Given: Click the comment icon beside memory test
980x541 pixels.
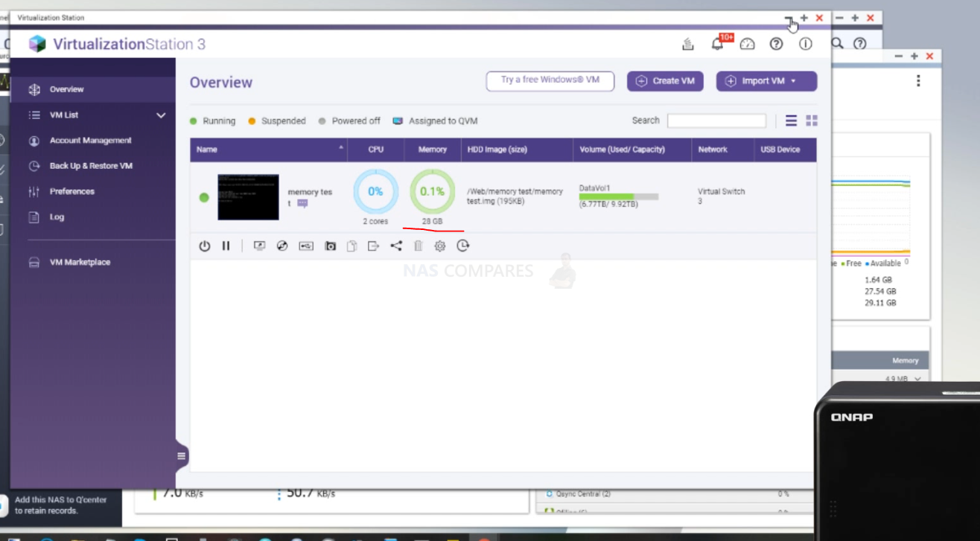Looking at the screenshot, I should point(302,203).
